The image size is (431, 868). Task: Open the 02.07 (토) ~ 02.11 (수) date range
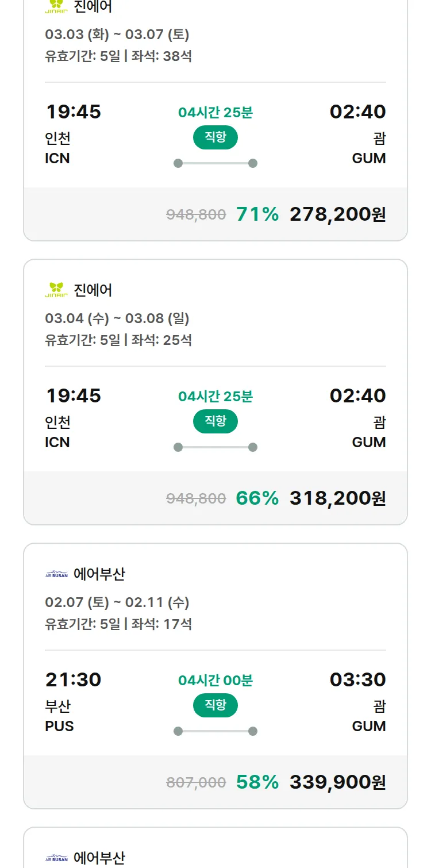(x=117, y=602)
